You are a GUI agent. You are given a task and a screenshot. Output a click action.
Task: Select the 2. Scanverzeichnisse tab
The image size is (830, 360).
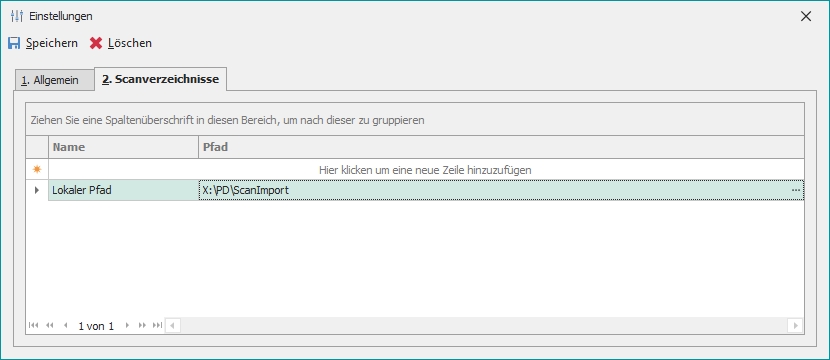160,79
